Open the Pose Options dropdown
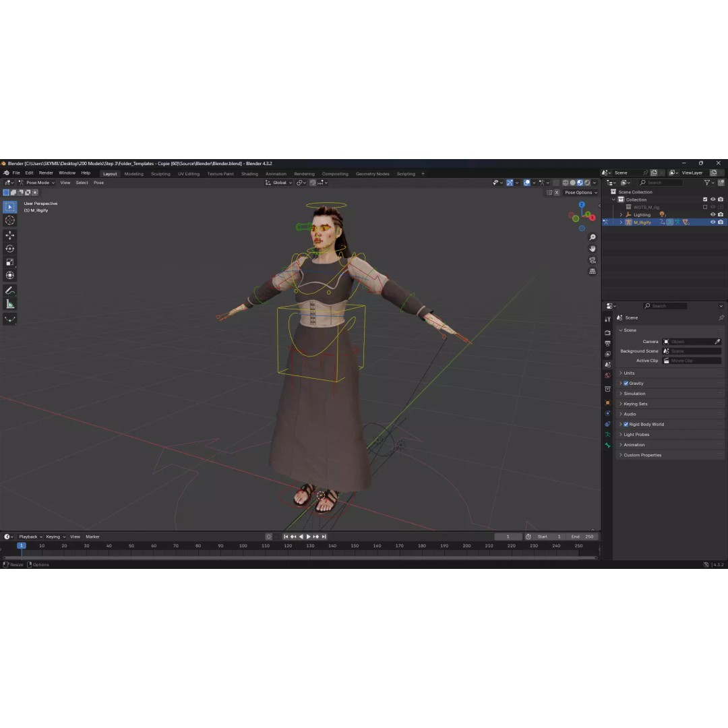The image size is (728, 728). pyautogui.click(x=581, y=193)
